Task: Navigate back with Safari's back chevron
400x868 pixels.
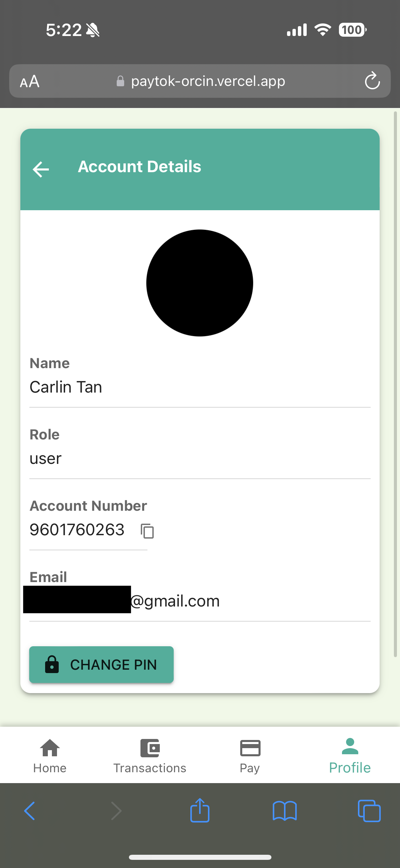Action: coord(30,811)
